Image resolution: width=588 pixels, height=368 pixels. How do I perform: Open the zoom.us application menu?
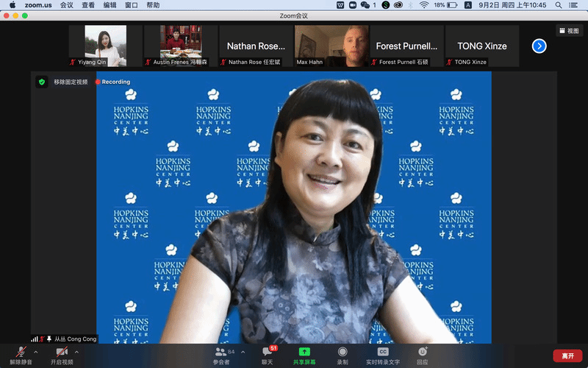tap(38, 5)
